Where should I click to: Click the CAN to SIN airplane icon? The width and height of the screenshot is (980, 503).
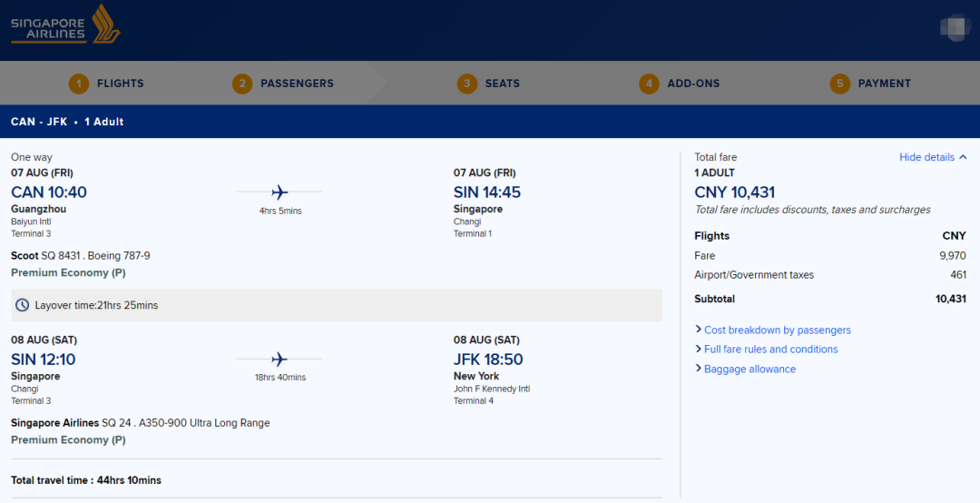pyautogui.click(x=279, y=192)
